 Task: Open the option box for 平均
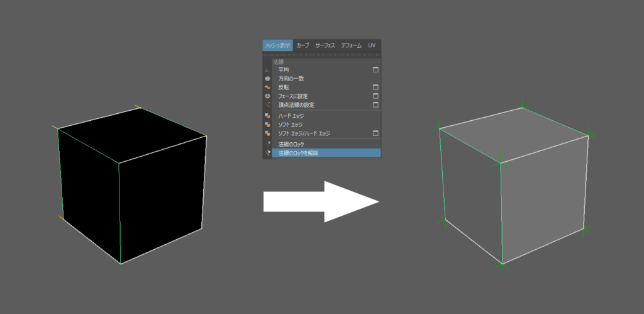pos(375,69)
